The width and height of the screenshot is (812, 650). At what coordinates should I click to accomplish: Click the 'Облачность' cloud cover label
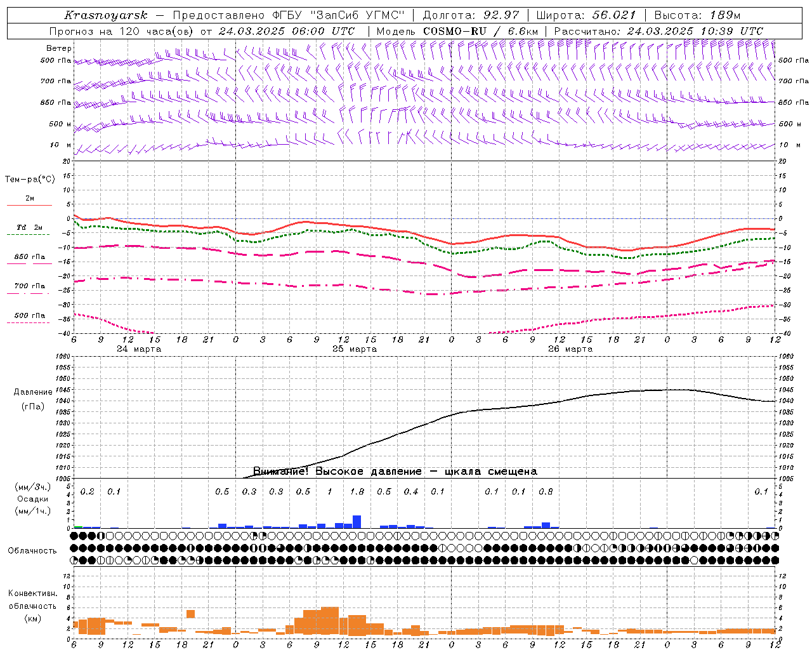32,551
